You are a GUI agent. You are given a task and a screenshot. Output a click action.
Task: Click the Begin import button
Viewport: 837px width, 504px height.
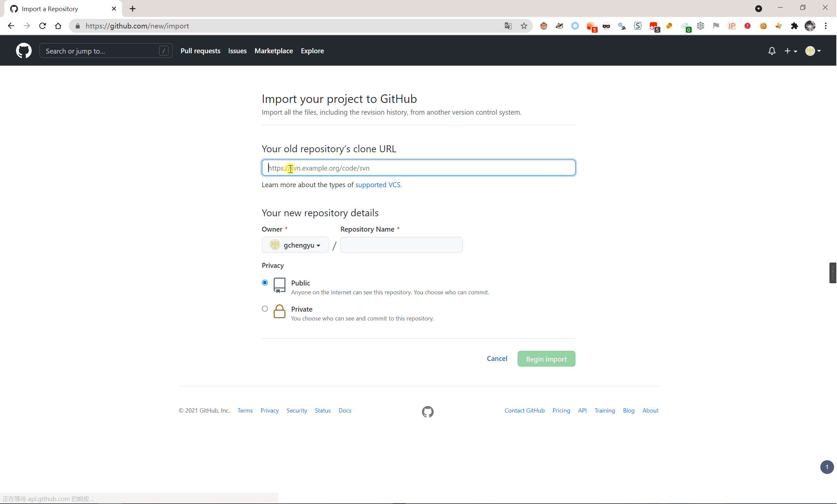[x=546, y=359]
